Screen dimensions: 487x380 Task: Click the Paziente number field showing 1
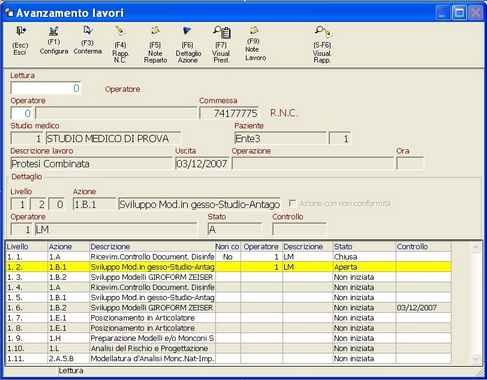click(x=339, y=139)
